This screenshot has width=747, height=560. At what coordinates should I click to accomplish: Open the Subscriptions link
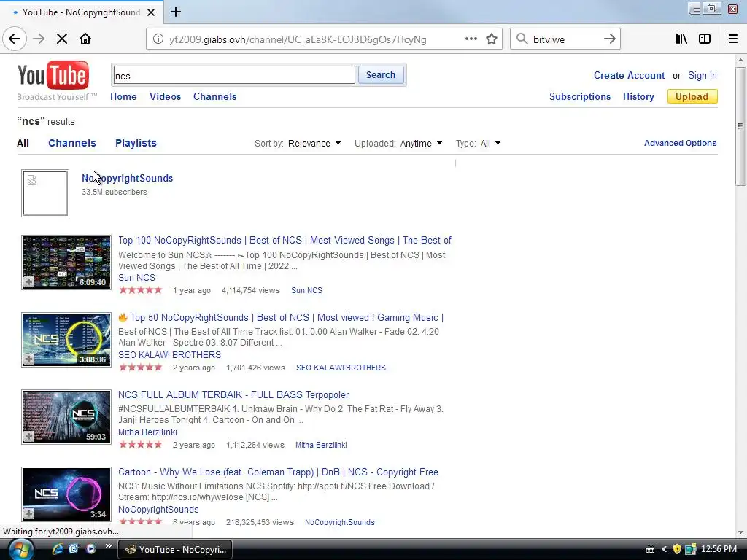point(580,97)
